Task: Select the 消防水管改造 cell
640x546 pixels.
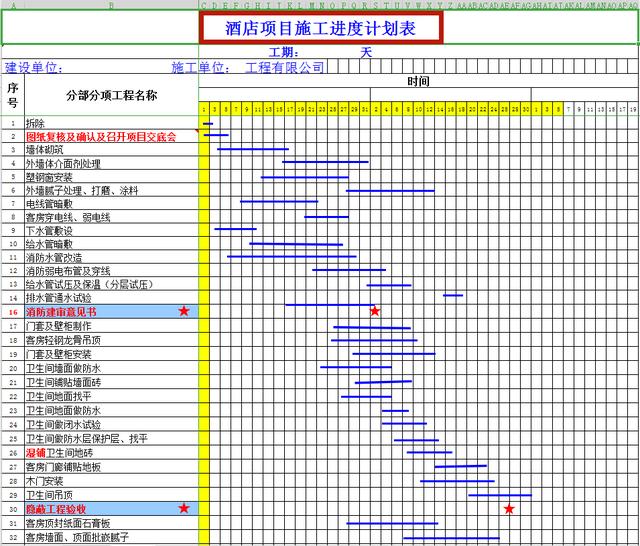Action: tap(111, 257)
